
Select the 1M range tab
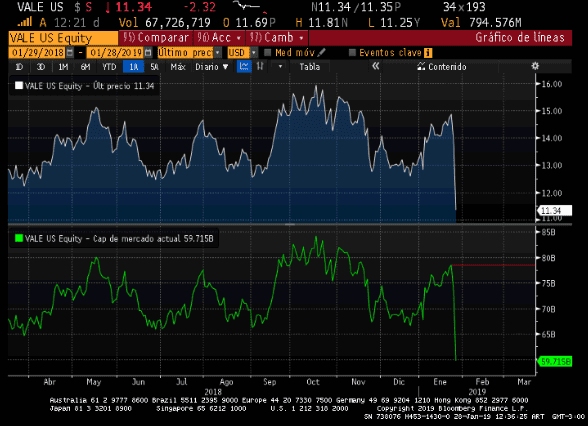pos(63,67)
